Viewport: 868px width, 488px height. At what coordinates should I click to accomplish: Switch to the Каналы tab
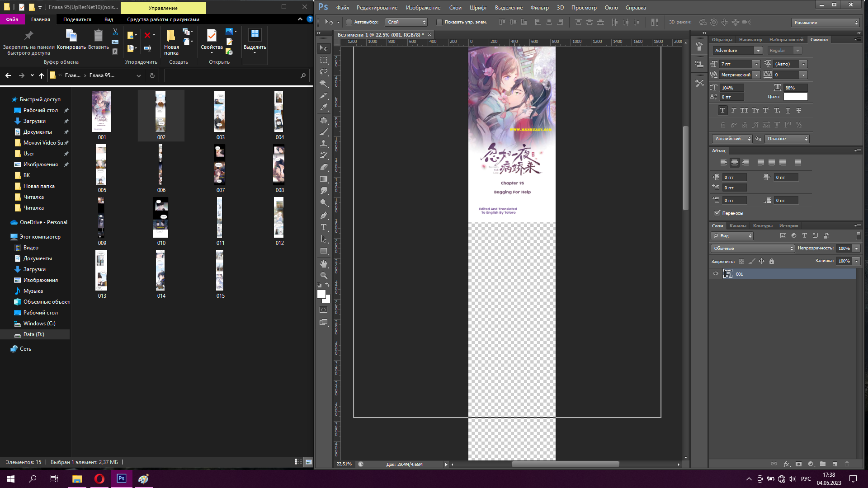[x=738, y=226]
